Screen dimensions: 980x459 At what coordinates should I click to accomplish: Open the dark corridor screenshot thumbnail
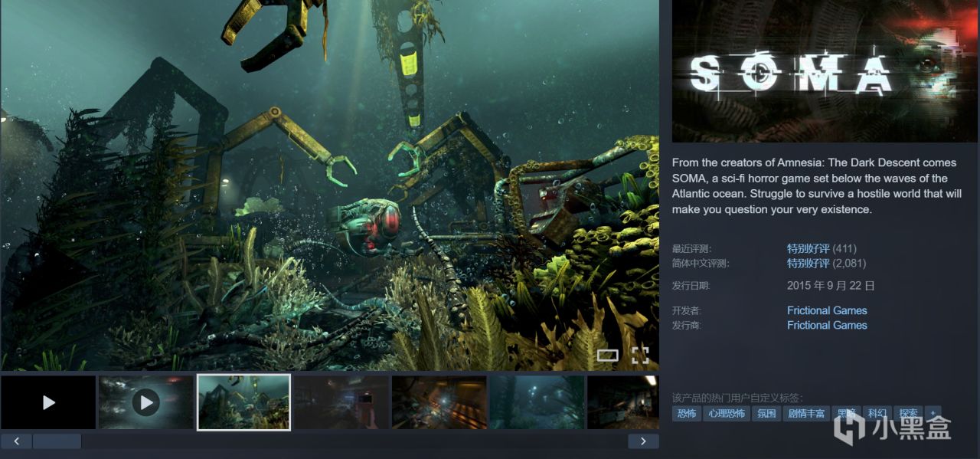(341, 402)
